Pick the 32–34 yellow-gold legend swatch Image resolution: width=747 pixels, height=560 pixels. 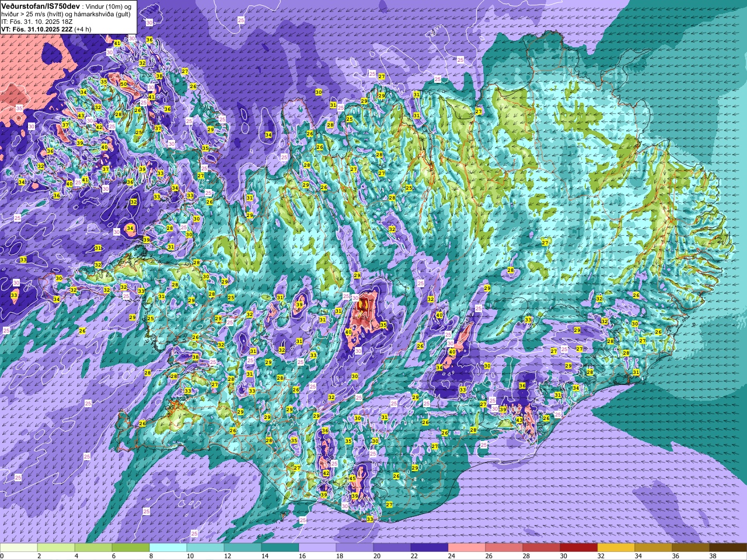[x=616, y=548]
